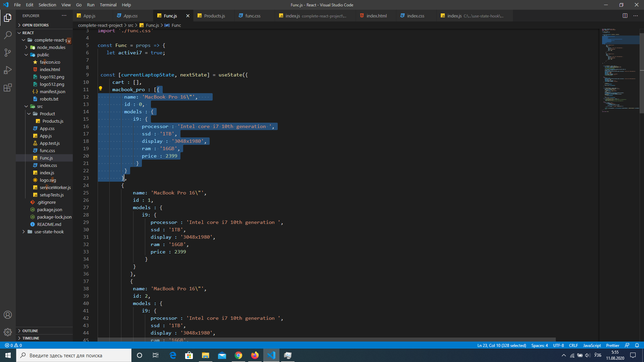
Task: Open Windows Action Center icon
Action: [x=633, y=355]
